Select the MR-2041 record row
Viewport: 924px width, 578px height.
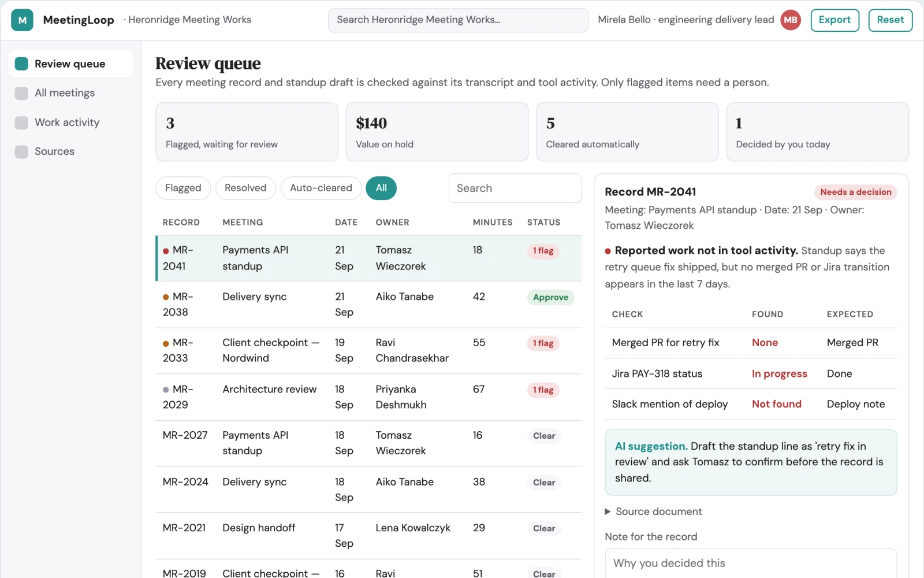pos(369,258)
